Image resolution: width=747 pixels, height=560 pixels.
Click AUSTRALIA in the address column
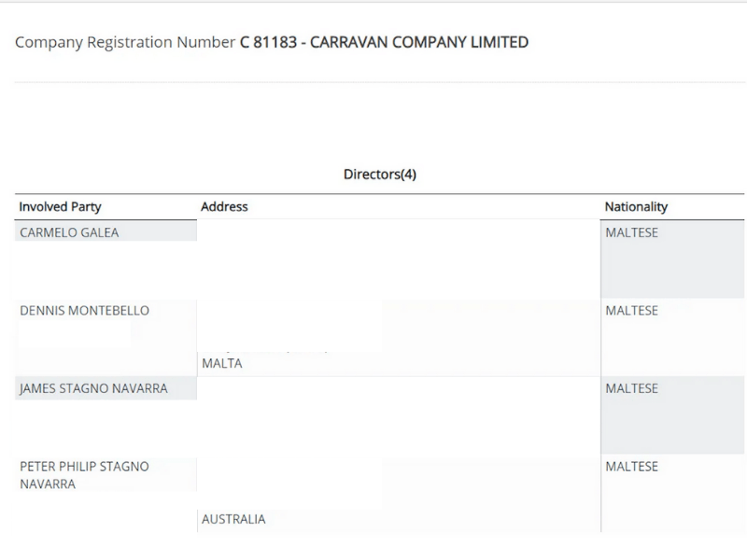233,519
